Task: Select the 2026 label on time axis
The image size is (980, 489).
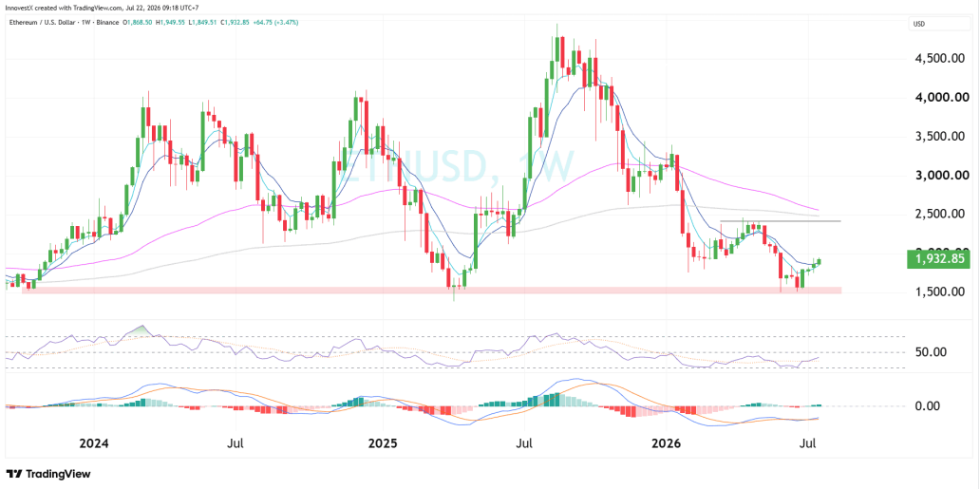Action: [x=667, y=443]
